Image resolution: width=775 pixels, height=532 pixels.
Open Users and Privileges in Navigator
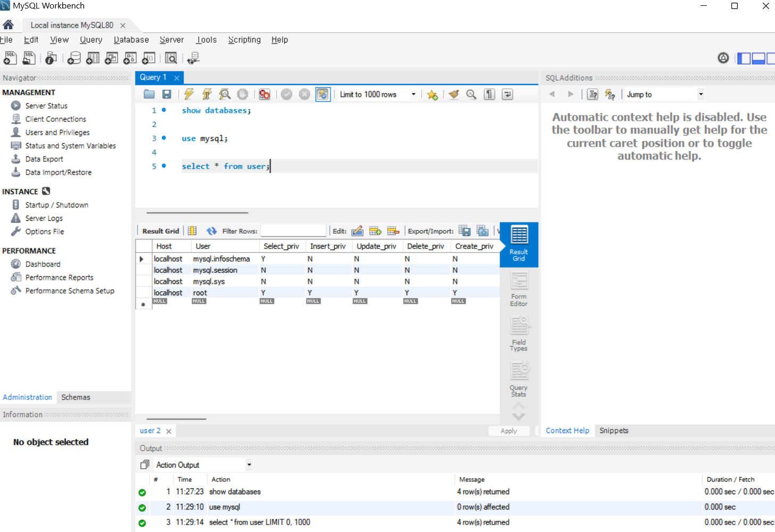click(x=57, y=132)
